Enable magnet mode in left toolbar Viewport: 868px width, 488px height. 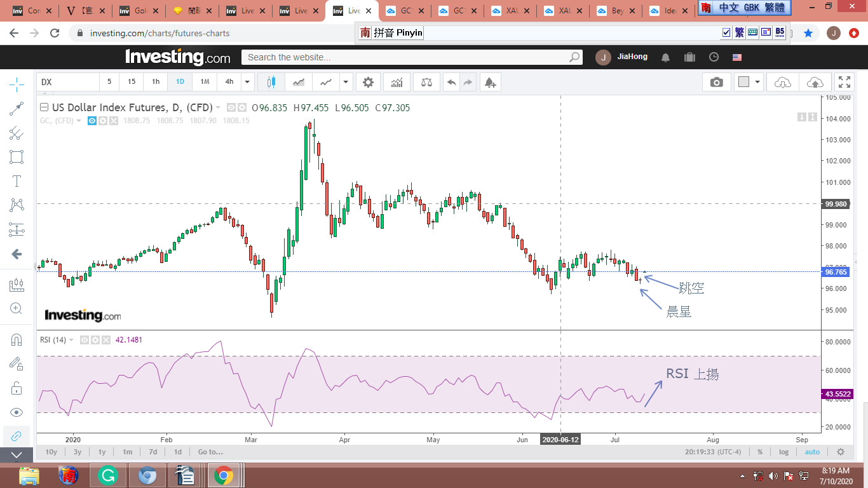click(17, 340)
